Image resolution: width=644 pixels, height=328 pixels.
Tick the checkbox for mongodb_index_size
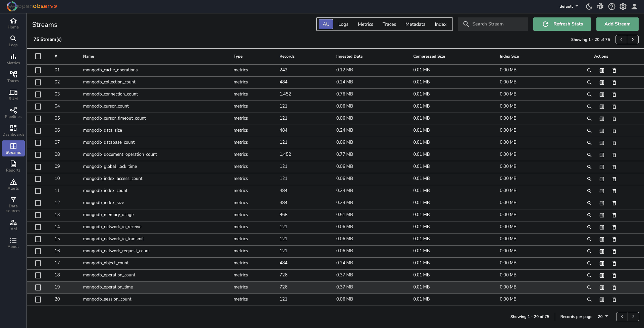click(38, 203)
